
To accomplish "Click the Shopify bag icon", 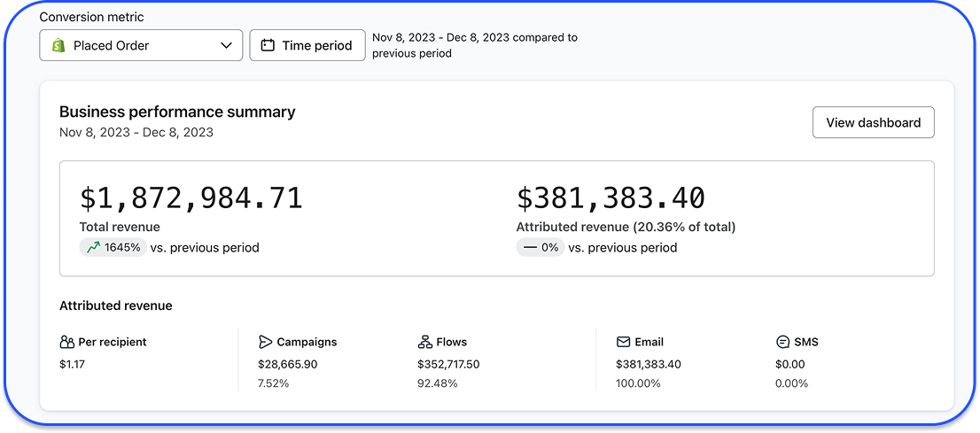I will point(58,45).
